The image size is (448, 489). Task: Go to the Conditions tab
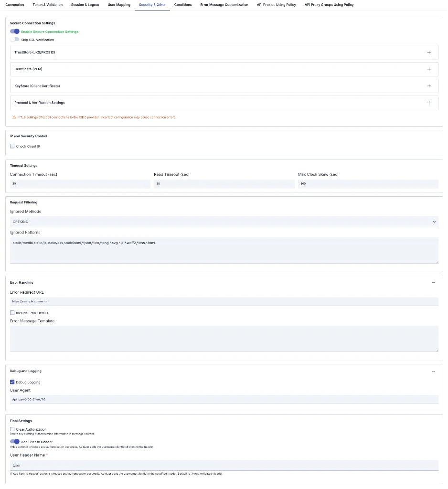(183, 5)
